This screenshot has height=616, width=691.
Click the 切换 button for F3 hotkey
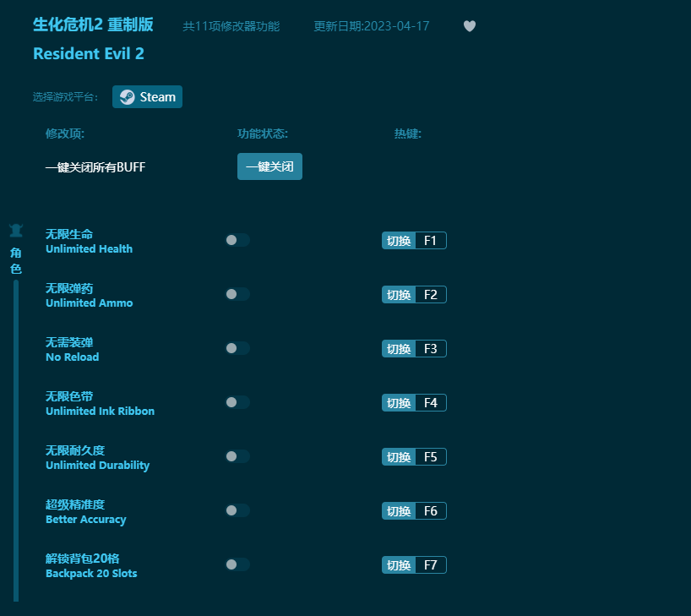click(399, 349)
